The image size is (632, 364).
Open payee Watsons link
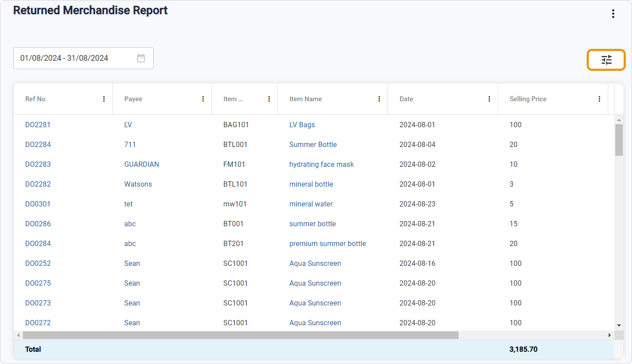(x=138, y=184)
